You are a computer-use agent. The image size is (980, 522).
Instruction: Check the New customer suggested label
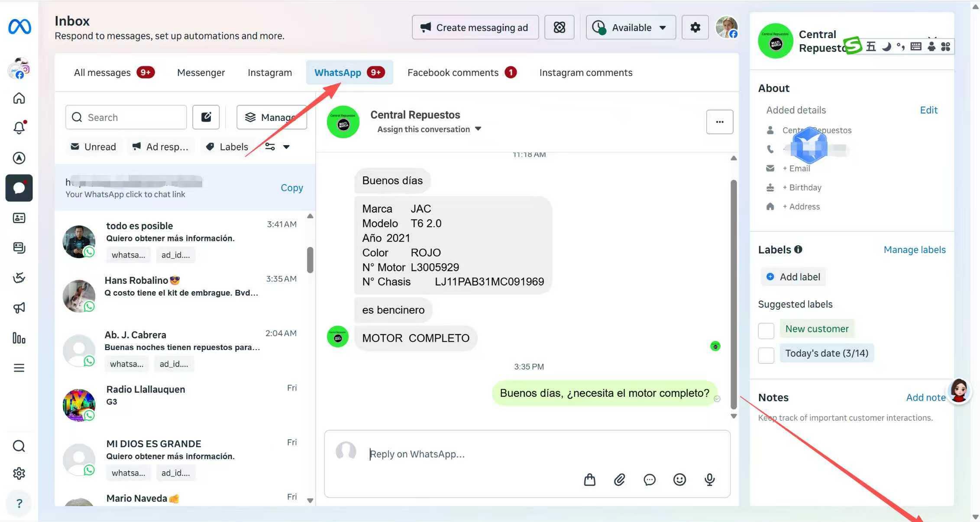click(x=766, y=331)
